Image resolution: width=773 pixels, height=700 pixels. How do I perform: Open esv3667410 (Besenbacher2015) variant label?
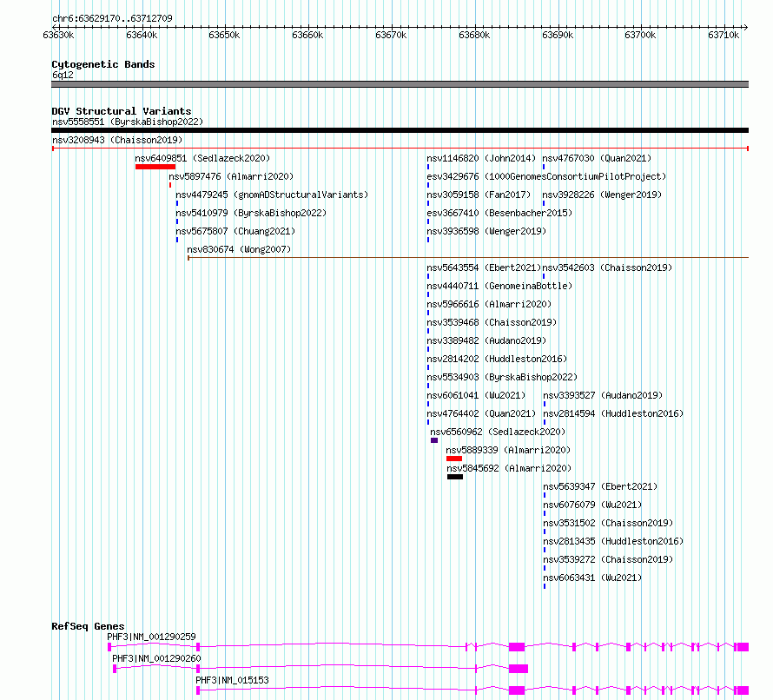(500, 213)
